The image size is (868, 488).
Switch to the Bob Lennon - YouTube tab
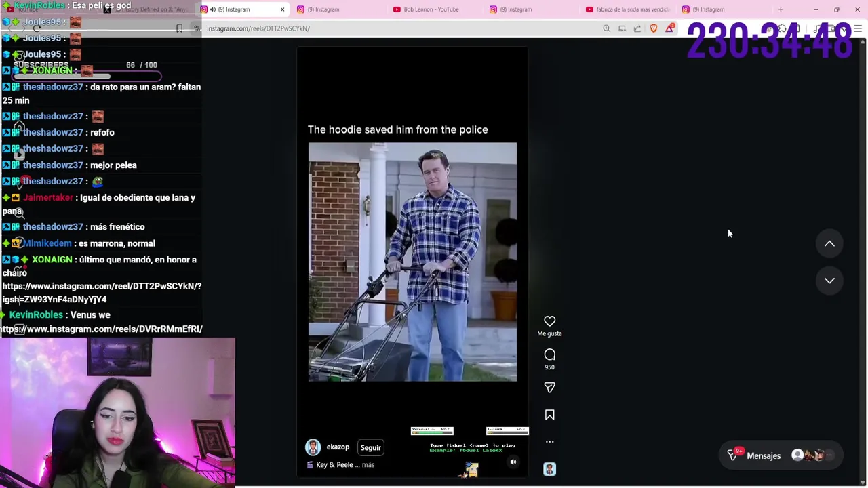(x=431, y=9)
